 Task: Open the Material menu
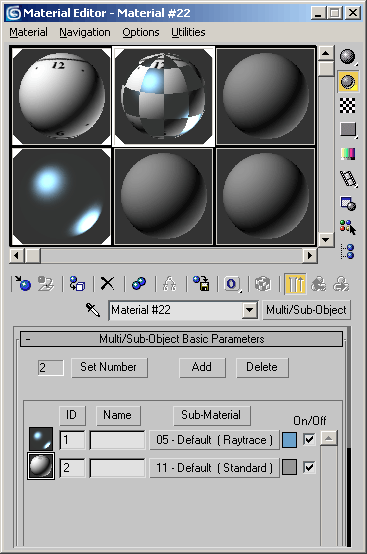pos(28,32)
